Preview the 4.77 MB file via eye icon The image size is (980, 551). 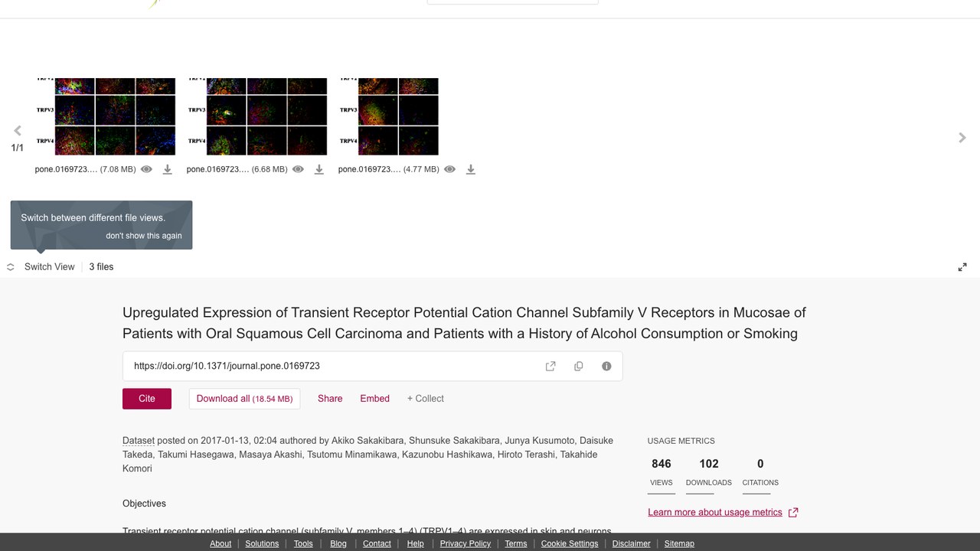(449, 169)
